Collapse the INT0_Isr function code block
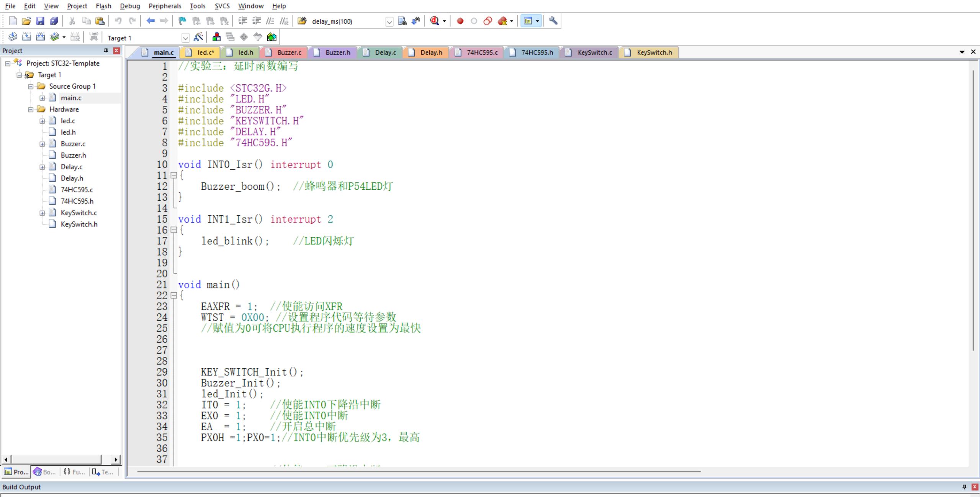The image size is (980, 497). [x=173, y=176]
